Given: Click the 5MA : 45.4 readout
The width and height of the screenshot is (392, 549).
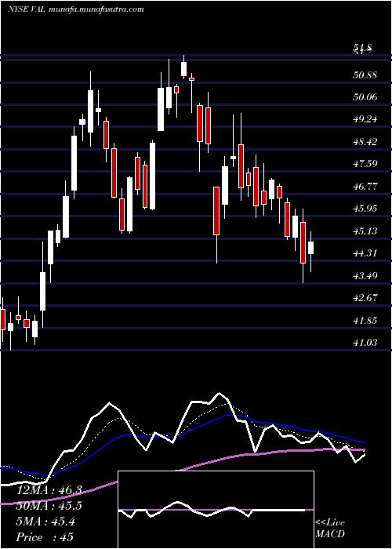Looking at the screenshot, I should coord(46,522).
